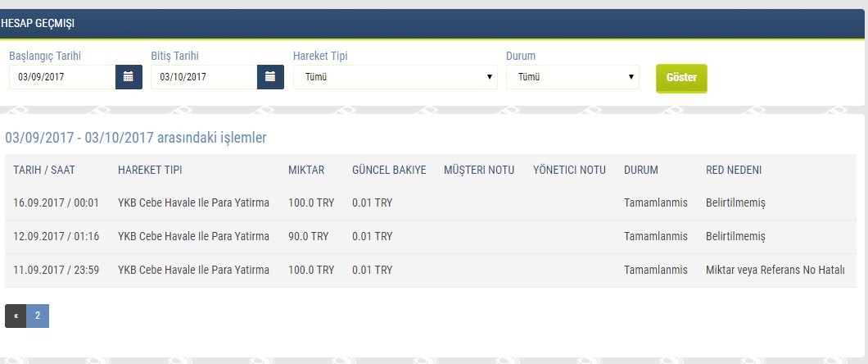Click the Miktar veya Referans No Hatalı text

[775, 270]
